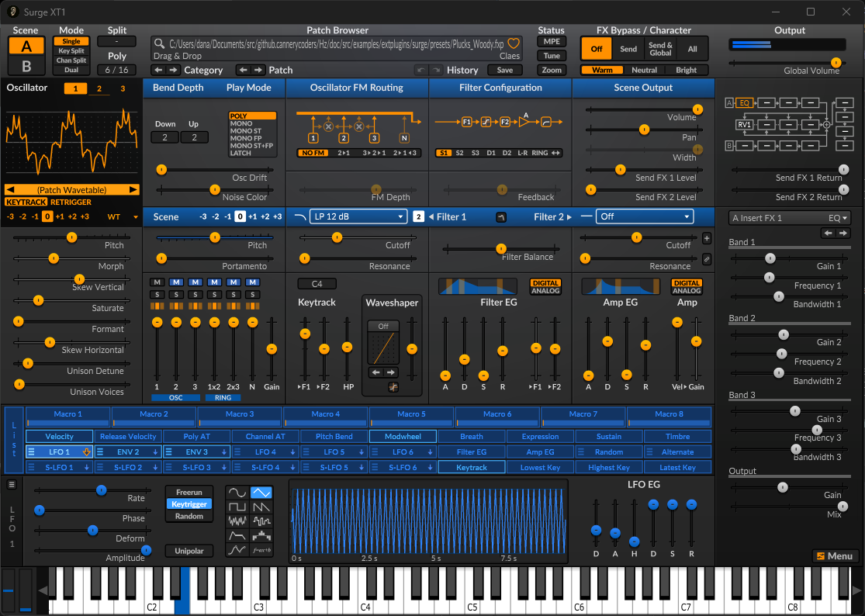
Task: Click previous Insert FX arrow
Action: click(x=828, y=234)
